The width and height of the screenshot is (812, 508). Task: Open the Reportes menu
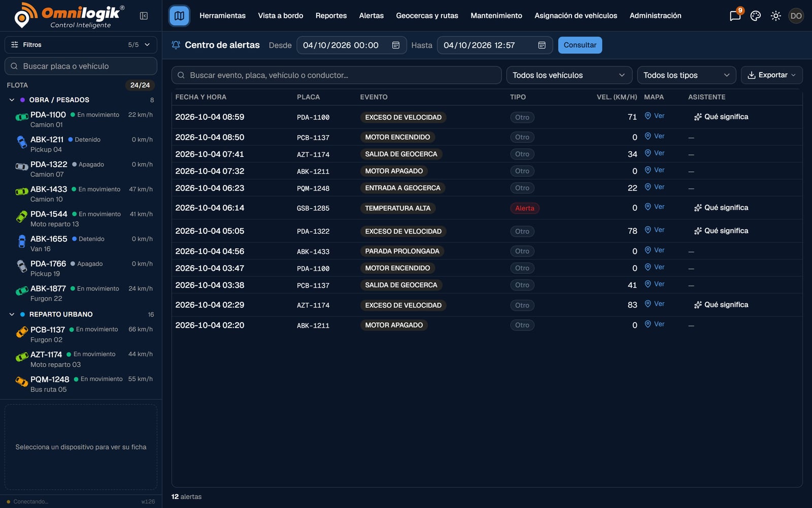pyautogui.click(x=331, y=16)
